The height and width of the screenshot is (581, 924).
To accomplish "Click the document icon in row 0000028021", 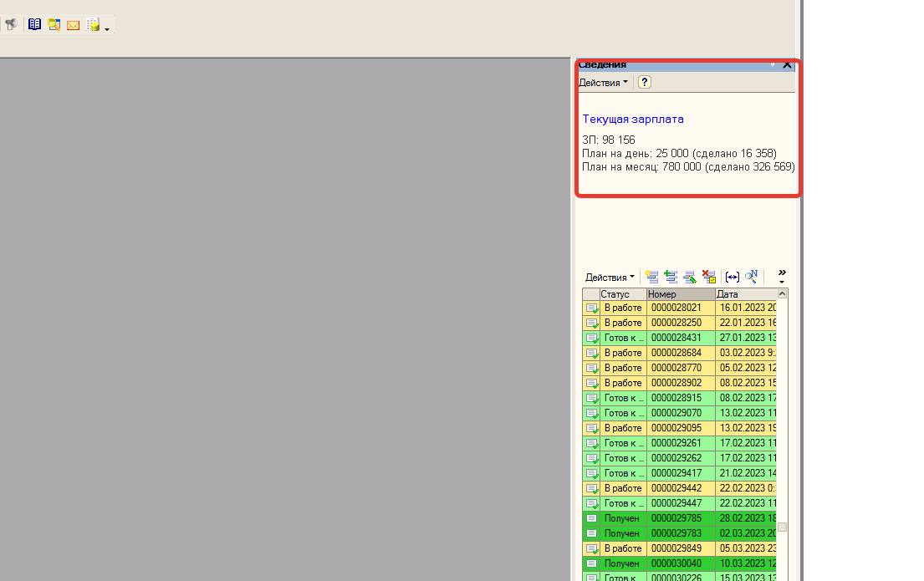I will [x=592, y=308].
